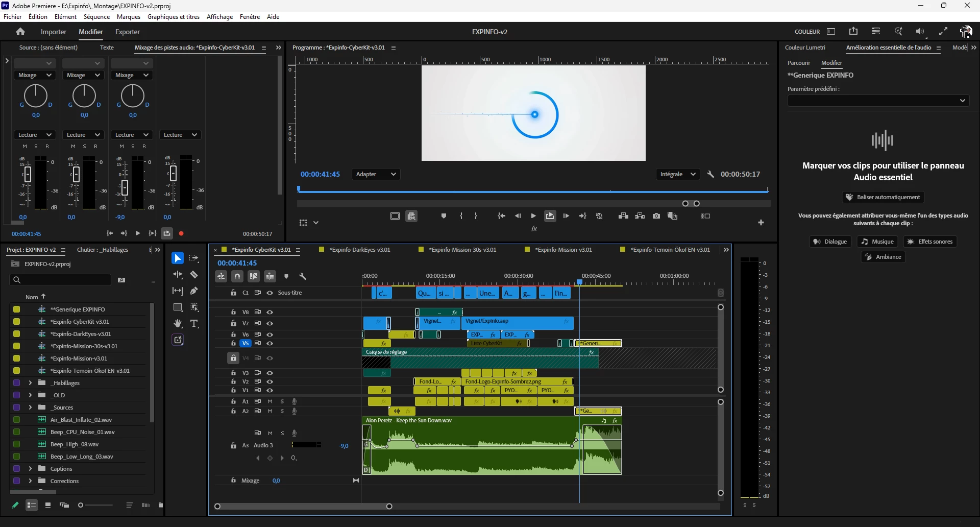
Task: Click the first mixer channel pan knob
Action: (x=36, y=95)
